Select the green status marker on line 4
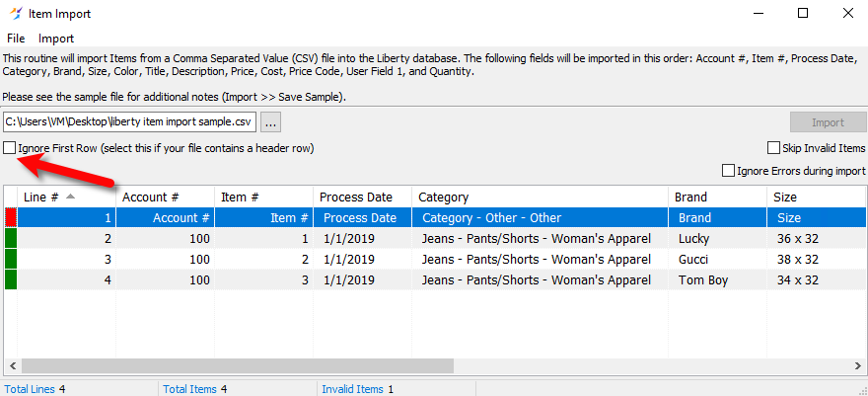Image resolution: width=868 pixels, height=396 pixels. pyautogui.click(x=11, y=280)
